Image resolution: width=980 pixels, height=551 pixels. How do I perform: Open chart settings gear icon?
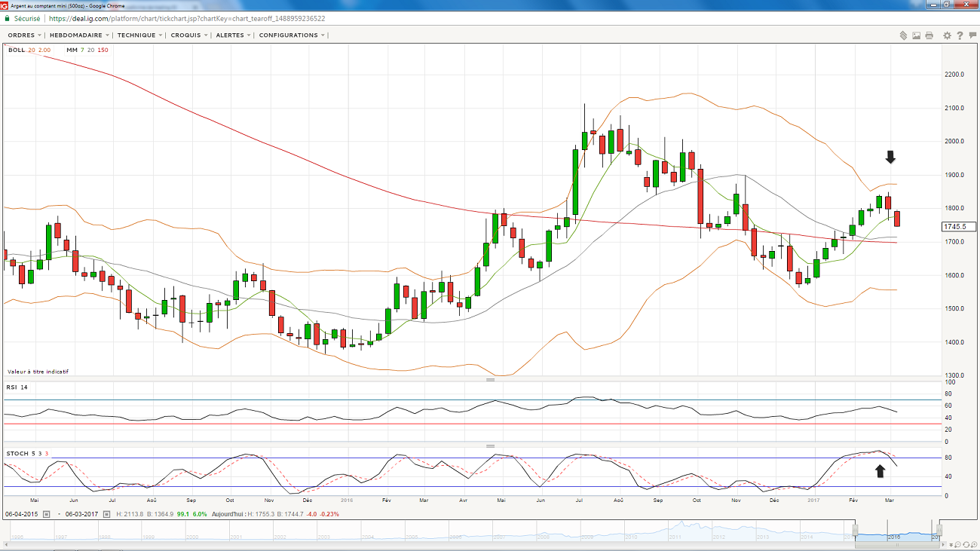[x=947, y=35]
